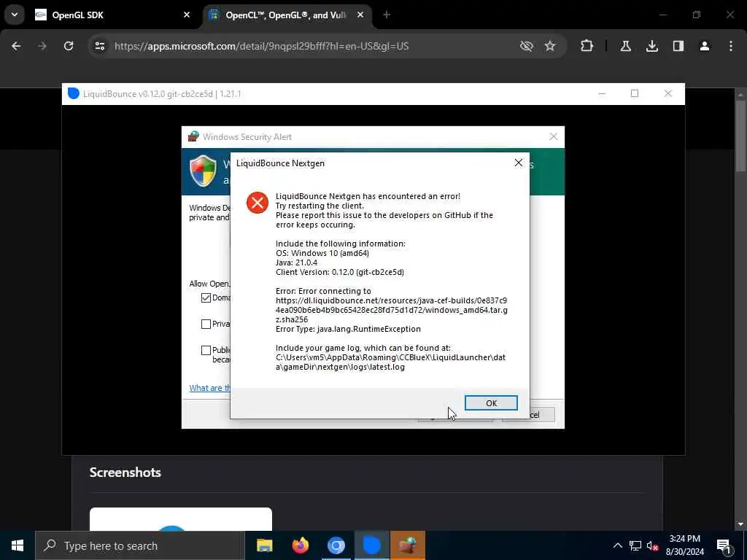Close the LiquidBounce v0.12.0 window
This screenshot has height=560, width=747.
[x=668, y=94]
